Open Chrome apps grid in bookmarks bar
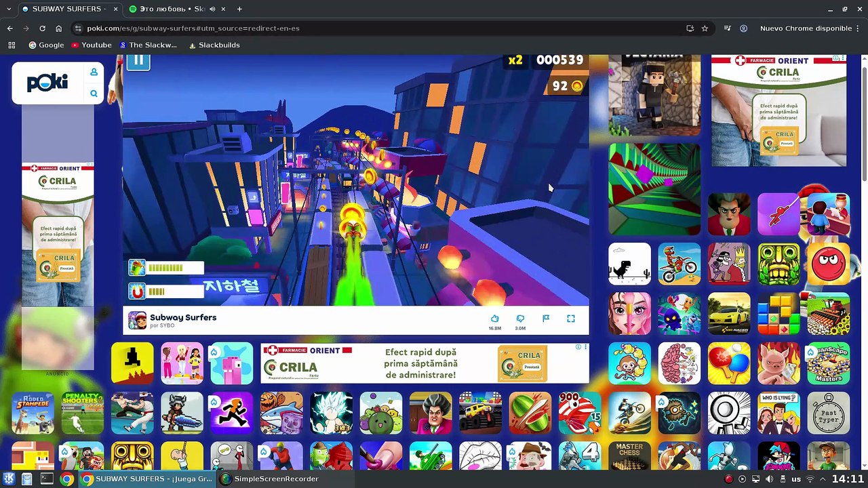Screen dimensions: 868x488 click(12, 45)
